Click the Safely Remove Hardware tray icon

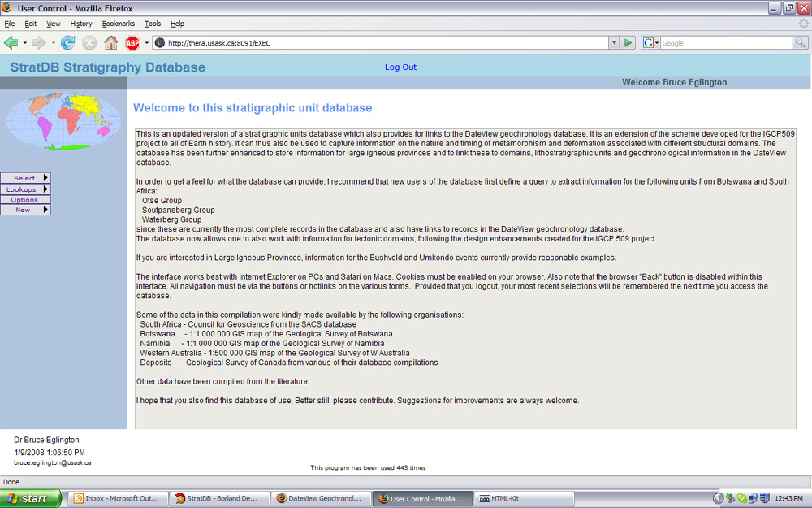pyautogui.click(x=731, y=499)
